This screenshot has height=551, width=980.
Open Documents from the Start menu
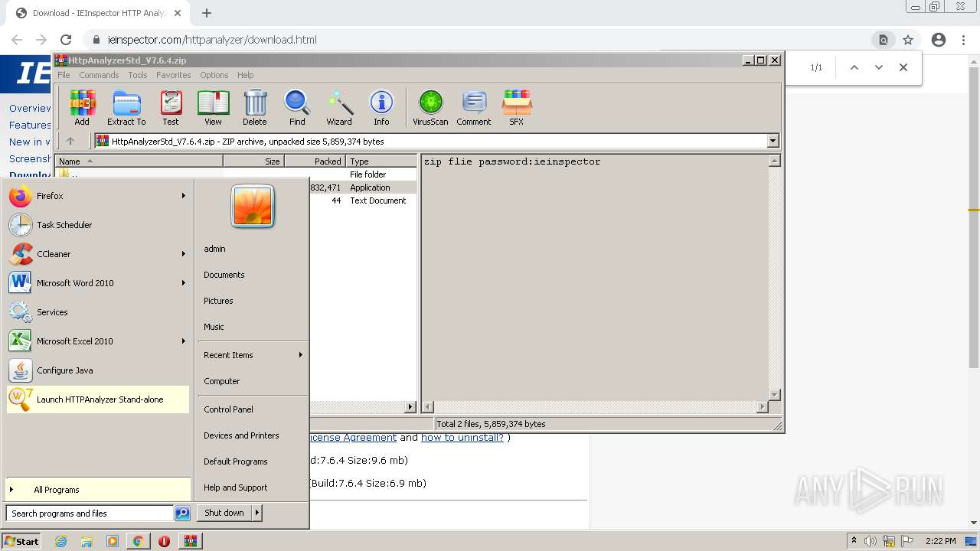[x=224, y=275]
